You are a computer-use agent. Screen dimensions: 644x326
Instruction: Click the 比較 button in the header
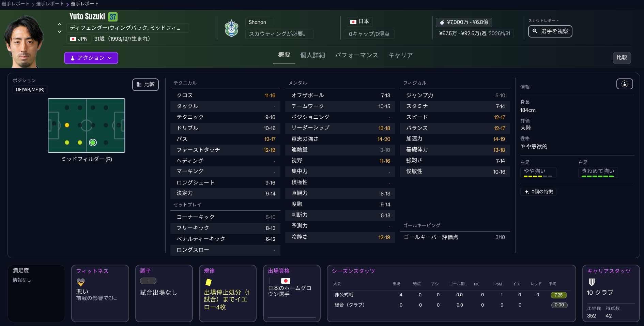[622, 58]
